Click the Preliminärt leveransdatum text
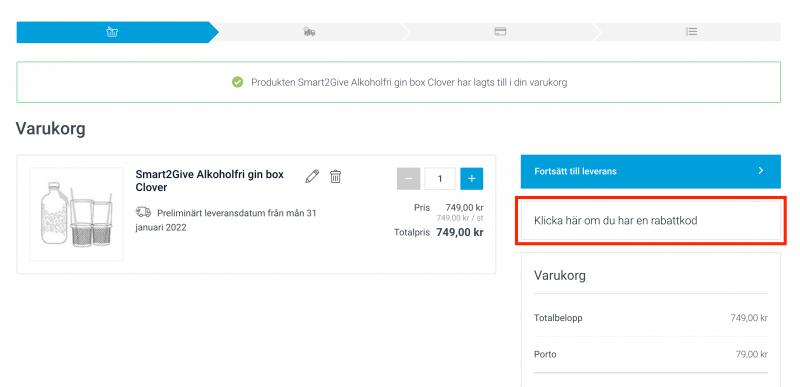 point(226,220)
